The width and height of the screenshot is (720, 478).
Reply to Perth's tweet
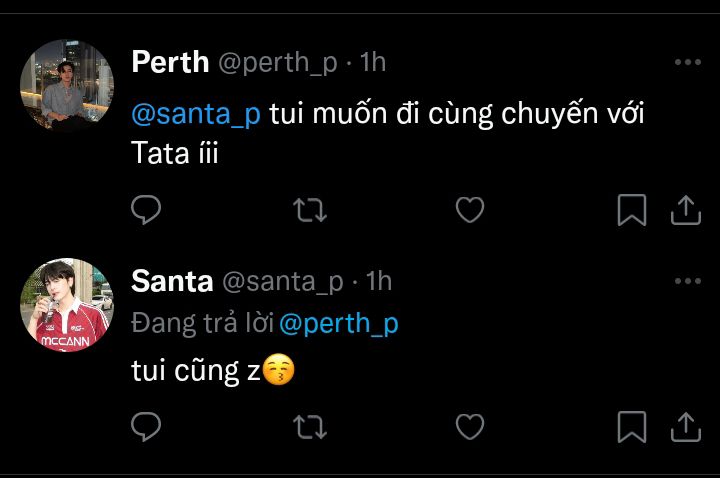click(x=147, y=209)
